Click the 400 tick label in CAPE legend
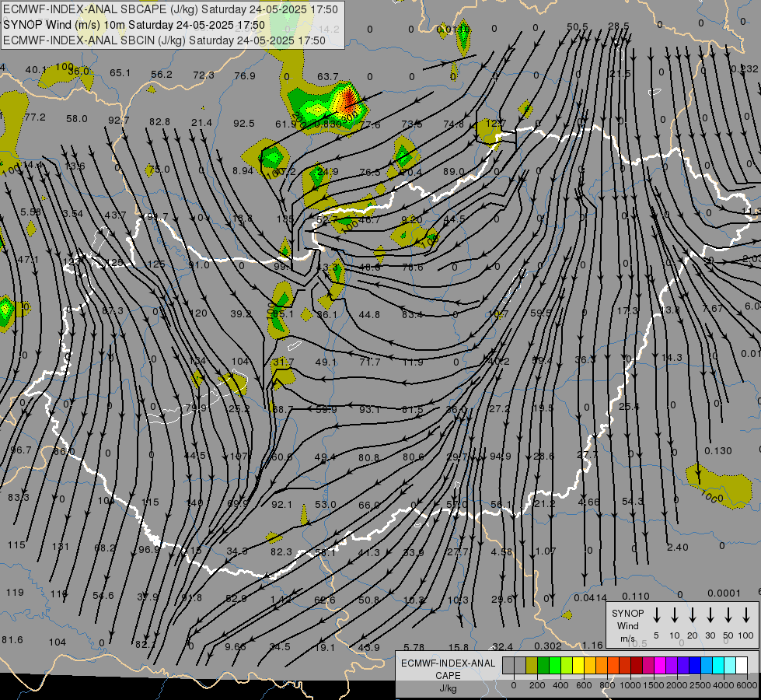This screenshot has height=700, width=761. coord(560,685)
